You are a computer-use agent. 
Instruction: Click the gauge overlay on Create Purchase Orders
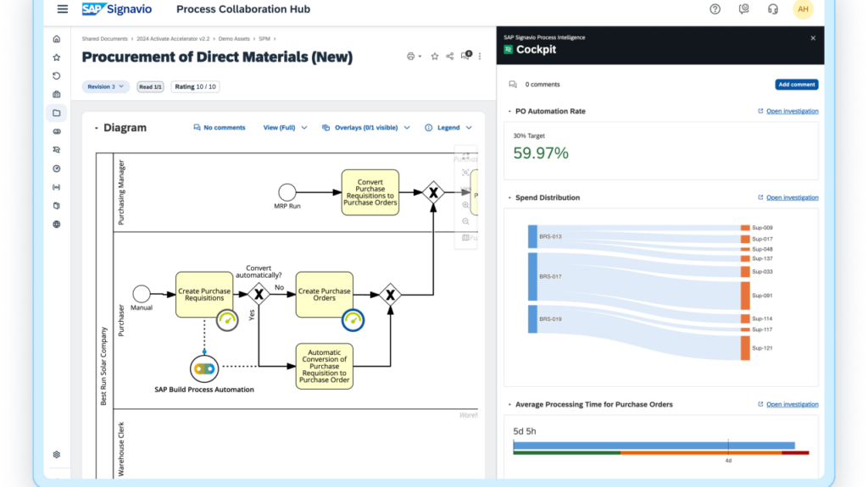(x=353, y=320)
